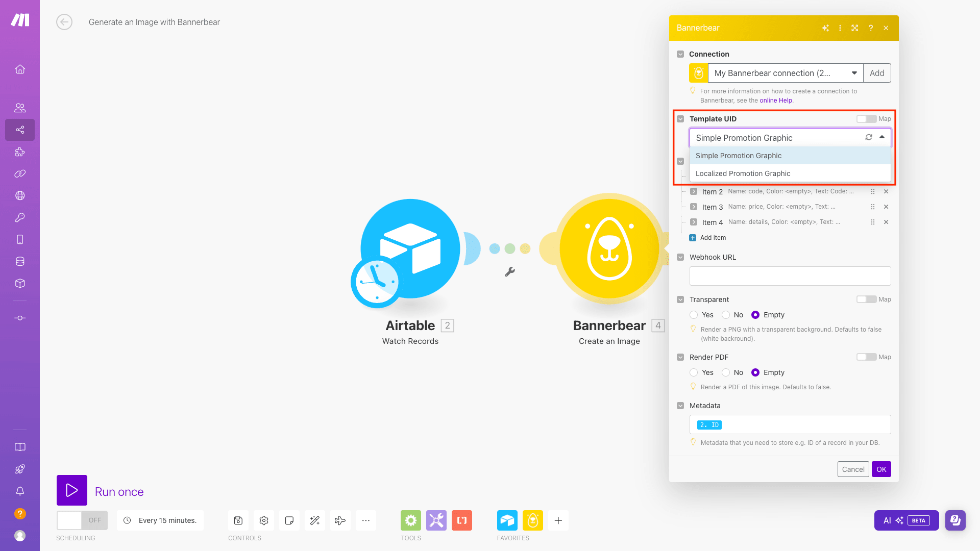Enable Map toggle for Template UID
Image resolution: width=980 pixels, height=551 pixels.
coord(866,119)
